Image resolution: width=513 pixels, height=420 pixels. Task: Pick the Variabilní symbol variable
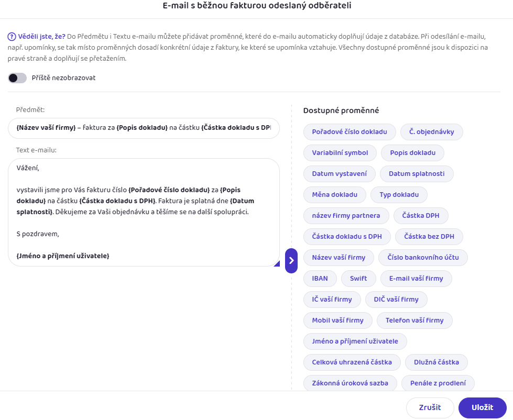click(340, 153)
